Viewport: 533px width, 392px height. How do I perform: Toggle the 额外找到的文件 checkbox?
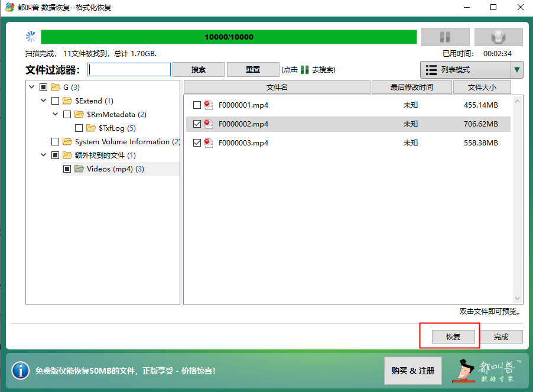coord(55,155)
